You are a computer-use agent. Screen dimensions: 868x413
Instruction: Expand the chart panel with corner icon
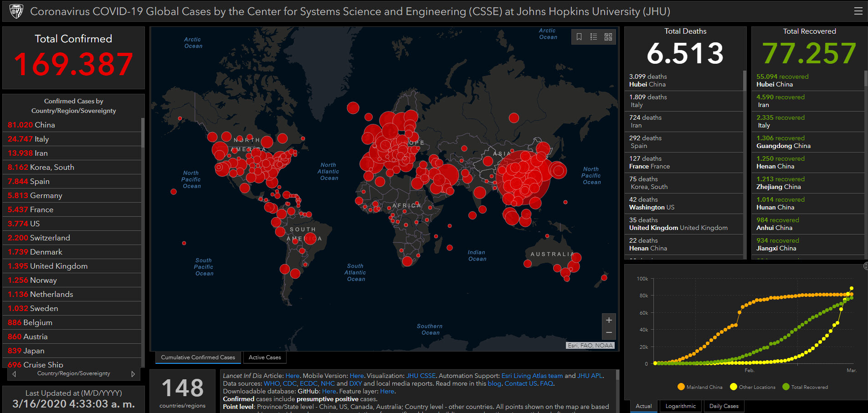coord(865,266)
